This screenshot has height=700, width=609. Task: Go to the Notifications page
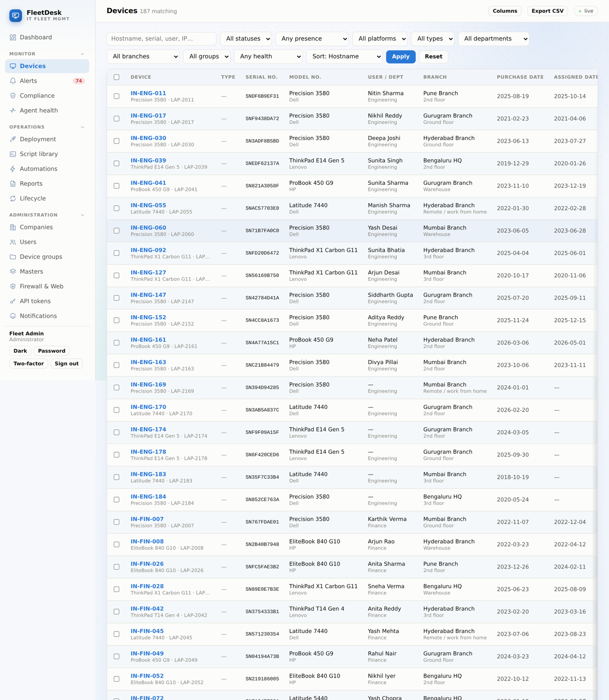47,316
